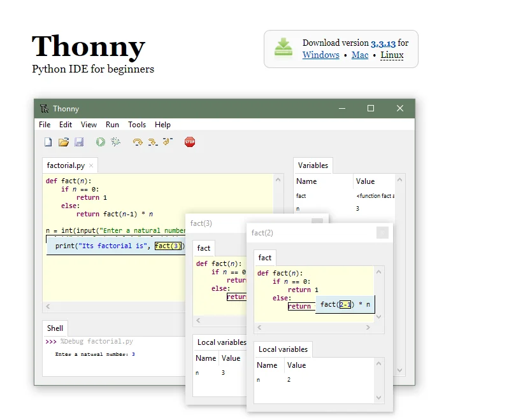This screenshot has height=420, width=523.
Task: Click scroll-left arrow in fact(2) code view
Action: coord(259,327)
